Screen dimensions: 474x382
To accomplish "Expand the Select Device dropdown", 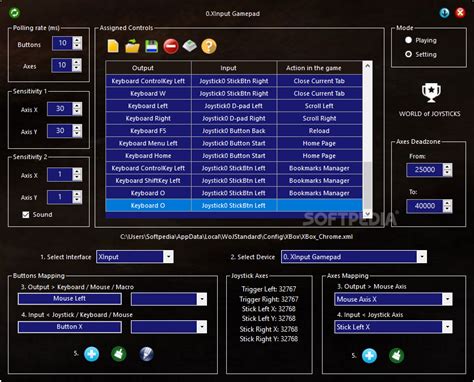I will [354, 257].
